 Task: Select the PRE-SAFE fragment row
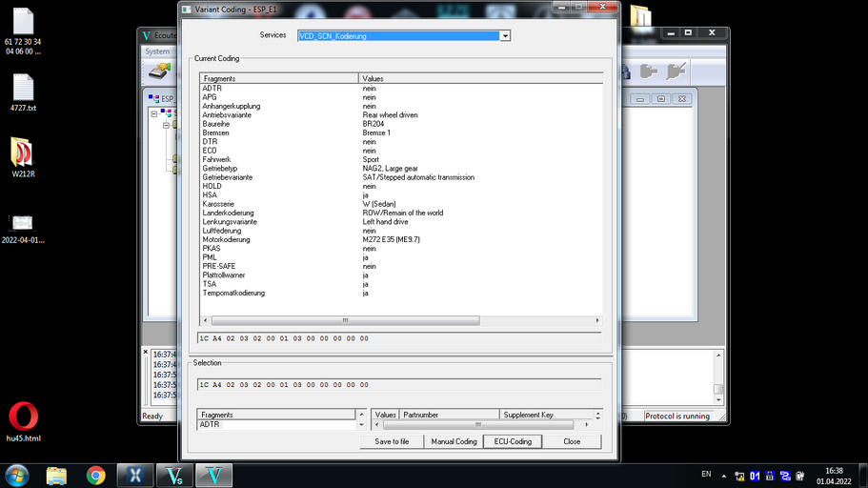click(x=218, y=266)
